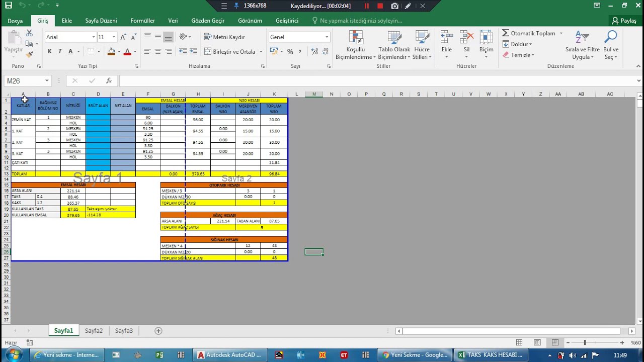Viewport: 644px width, 362px height.
Task: Toggle bold (K) formatting
Action: point(49,51)
